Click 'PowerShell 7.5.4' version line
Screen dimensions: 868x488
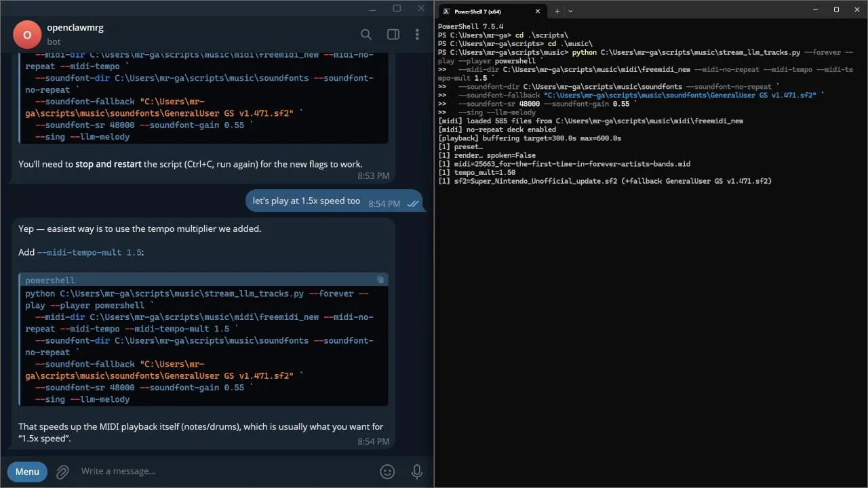point(471,26)
